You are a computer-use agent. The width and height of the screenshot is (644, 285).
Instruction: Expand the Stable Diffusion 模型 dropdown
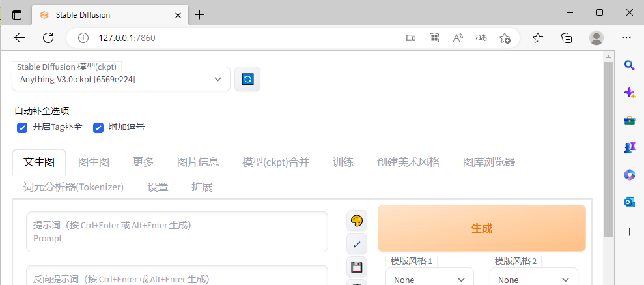[x=121, y=79]
